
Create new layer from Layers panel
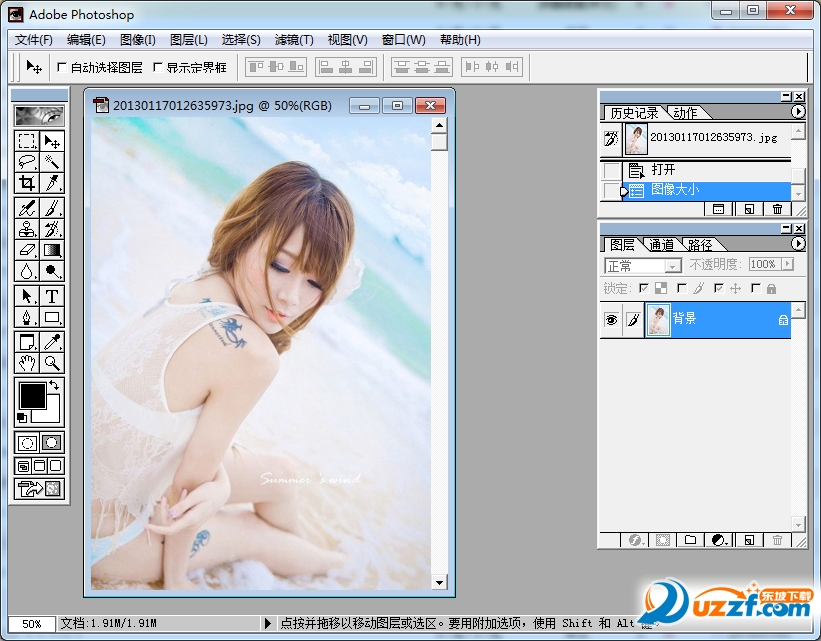(749, 540)
